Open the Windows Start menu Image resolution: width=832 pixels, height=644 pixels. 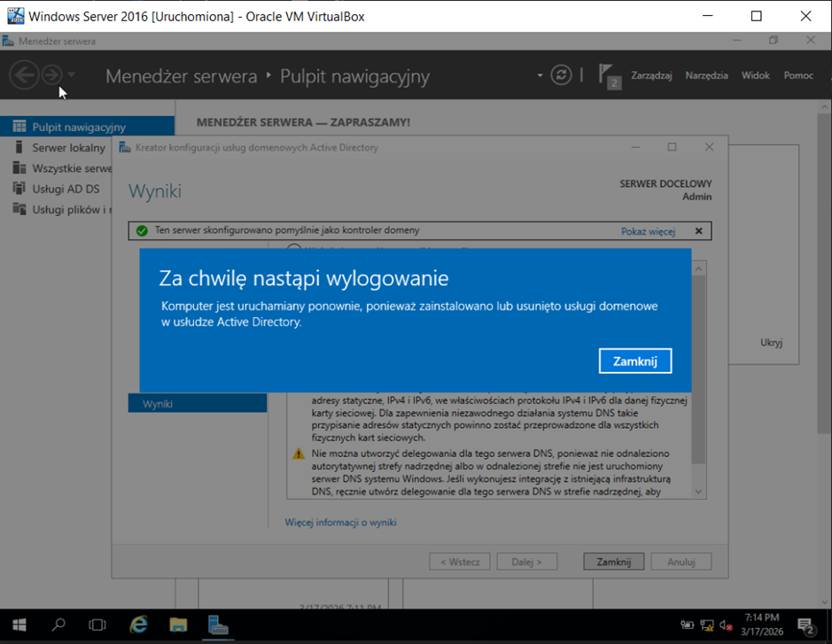click(x=19, y=625)
